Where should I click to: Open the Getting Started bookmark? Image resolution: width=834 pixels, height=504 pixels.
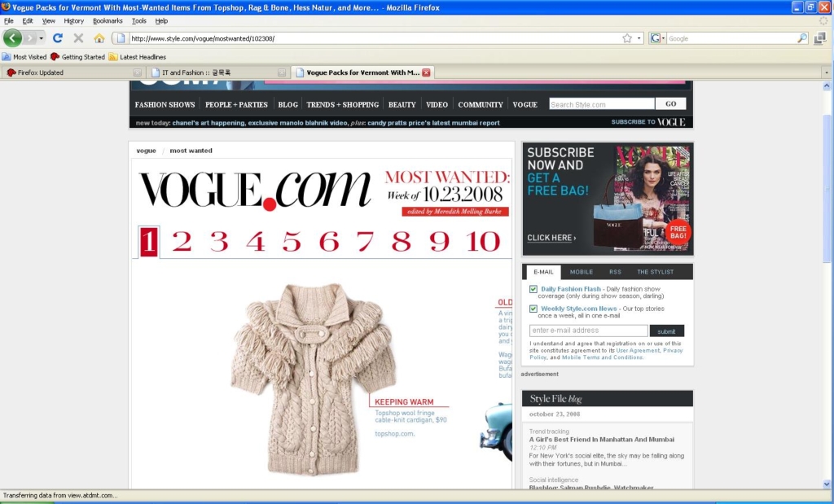(x=77, y=57)
